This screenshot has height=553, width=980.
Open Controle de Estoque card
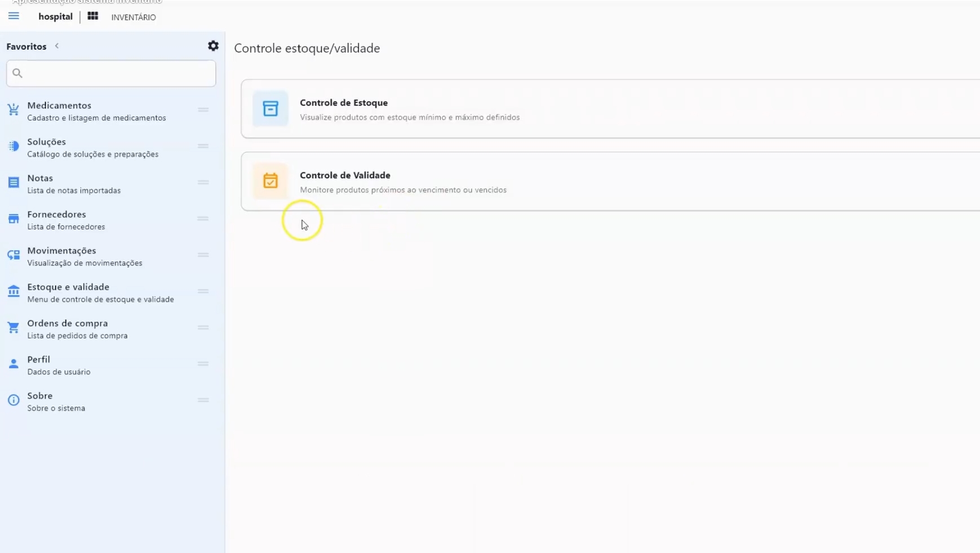tap(507, 109)
